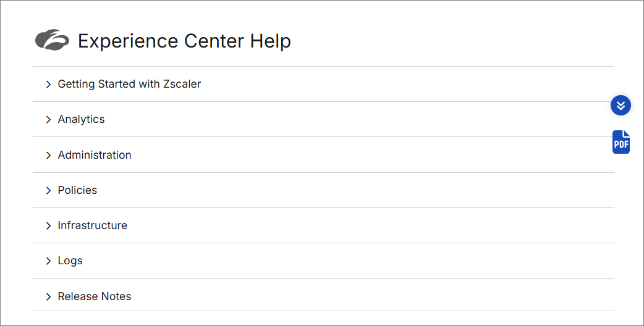The width and height of the screenshot is (644, 326).
Task: Expand the Infrastructure chevron
Action: pos(48,226)
